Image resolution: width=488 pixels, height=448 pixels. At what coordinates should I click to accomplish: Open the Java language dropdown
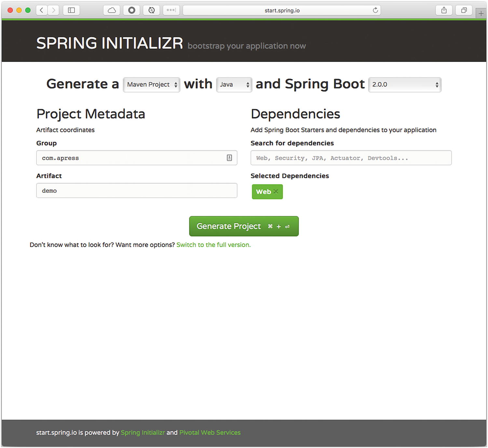(x=234, y=85)
